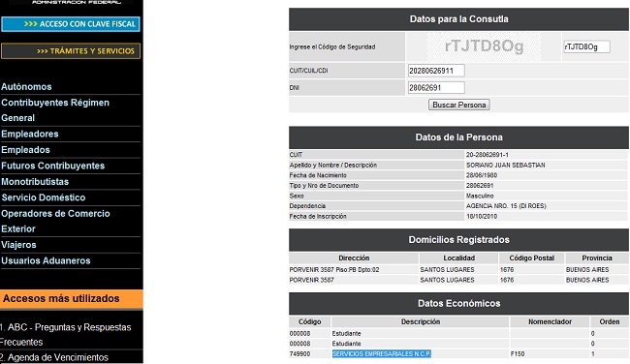Click the birth date 28/06/1980
630x364 pixels.
point(482,175)
